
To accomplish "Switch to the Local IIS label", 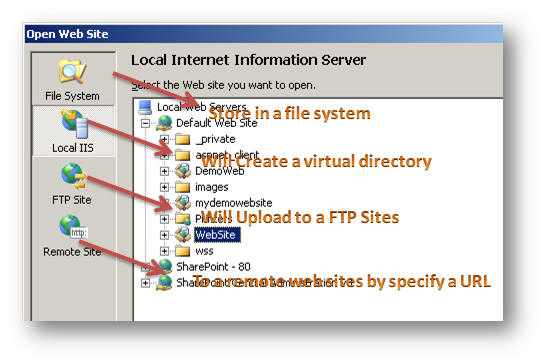I will coord(73,148).
